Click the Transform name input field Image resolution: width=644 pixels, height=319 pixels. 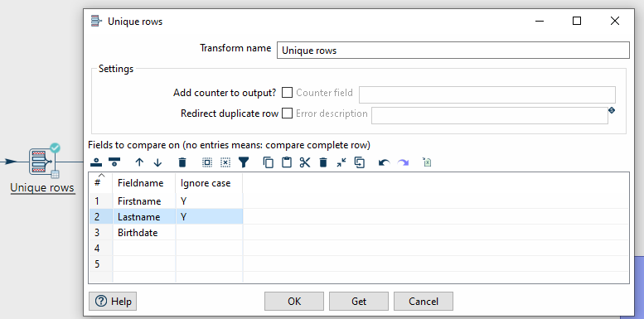tap(453, 50)
